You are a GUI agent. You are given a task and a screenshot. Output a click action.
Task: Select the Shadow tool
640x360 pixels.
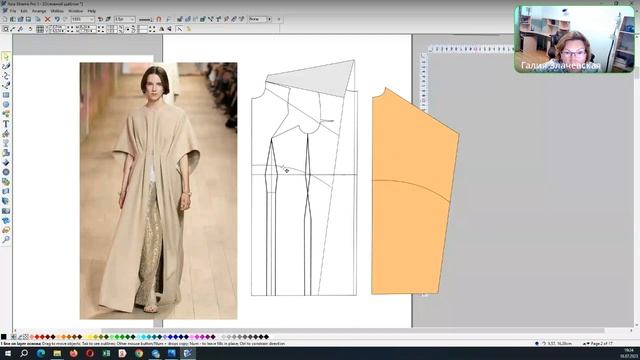[x=6, y=153]
